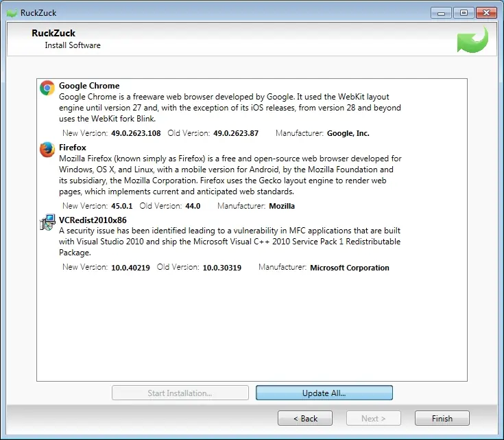The image size is (504, 440).
Task: Click Chrome new version 49.0.2623.108
Action: click(136, 133)
